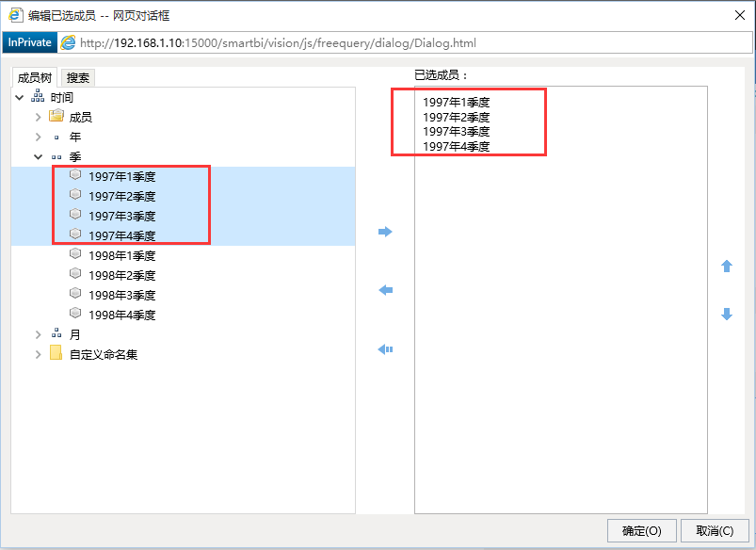Click cube icon beside 1997年4季度 in tree
This screenshot has width=756, height=550.
[75, 234]
